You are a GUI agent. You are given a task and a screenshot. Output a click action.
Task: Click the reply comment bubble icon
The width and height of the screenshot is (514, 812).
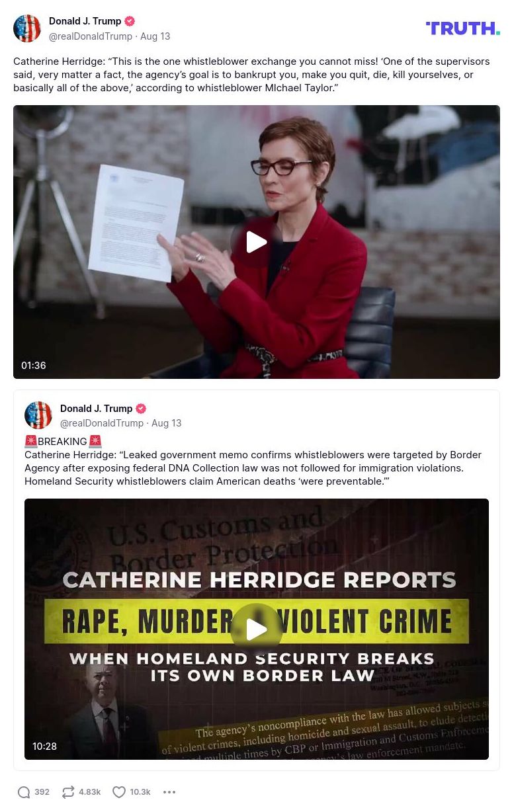[x=24, y=792]
